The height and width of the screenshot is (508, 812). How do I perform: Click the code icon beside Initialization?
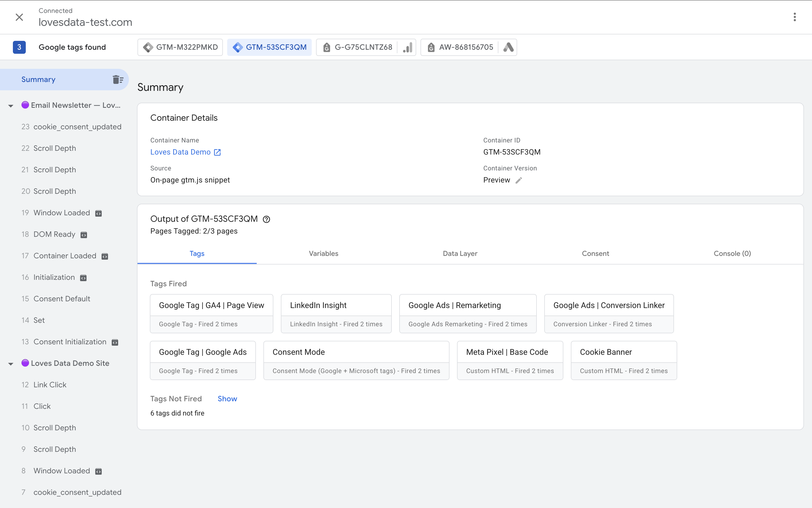click(x=83, y=278)
